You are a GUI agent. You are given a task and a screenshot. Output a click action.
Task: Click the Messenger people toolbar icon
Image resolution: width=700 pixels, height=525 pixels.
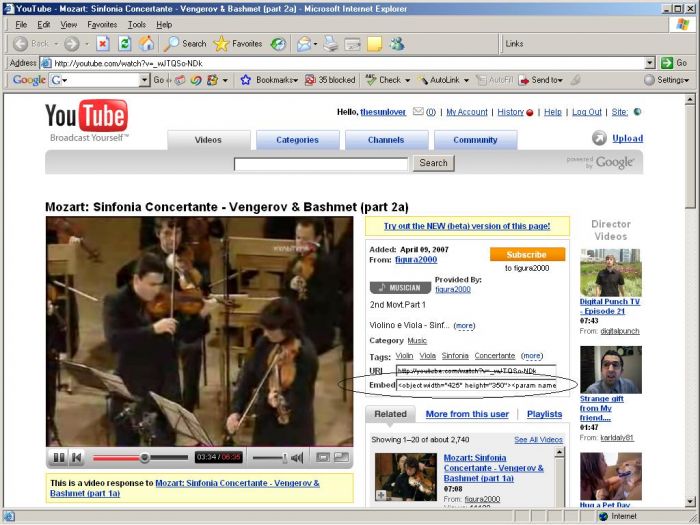click(396, 44)
